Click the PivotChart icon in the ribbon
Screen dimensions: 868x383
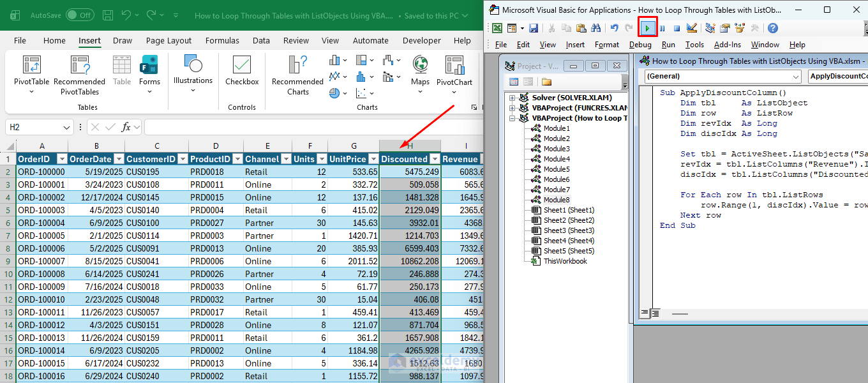click(x=454, y=74)
